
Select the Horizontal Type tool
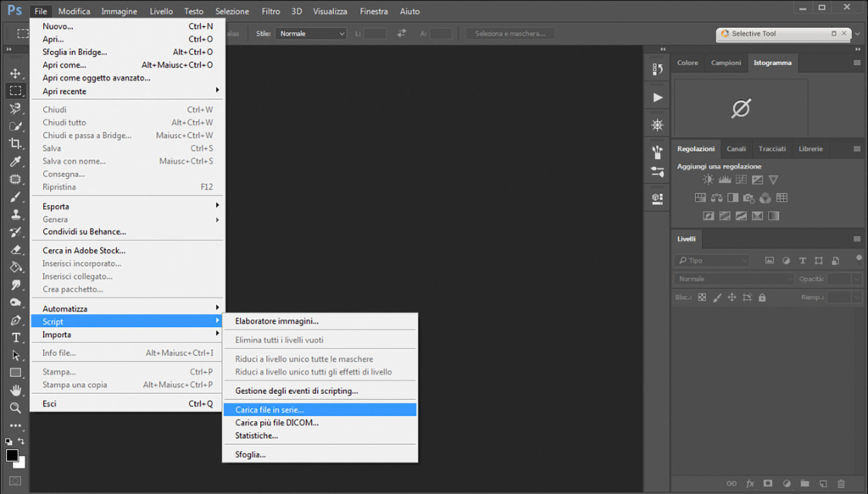click(15, 337)
